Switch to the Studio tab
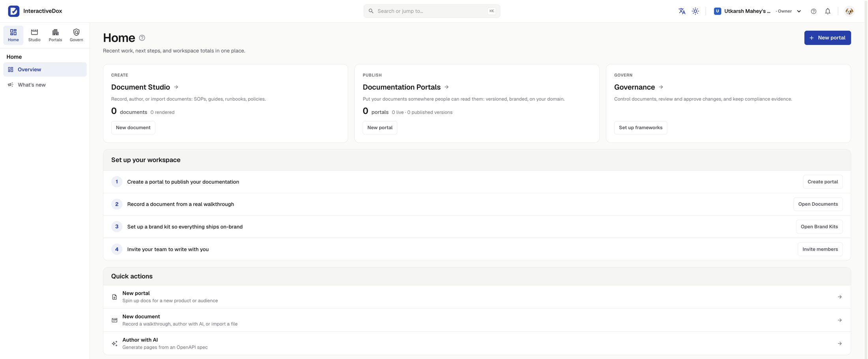 click(x=34, y=35)
